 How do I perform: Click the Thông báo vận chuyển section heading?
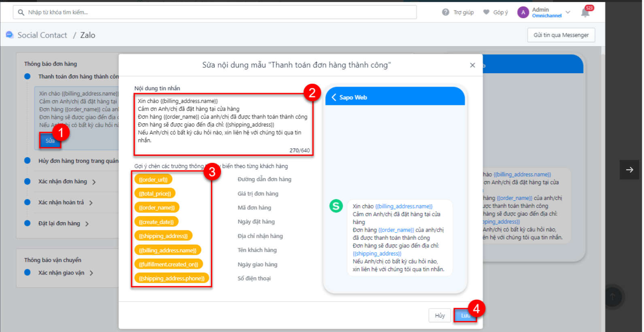tap(53, 260)
